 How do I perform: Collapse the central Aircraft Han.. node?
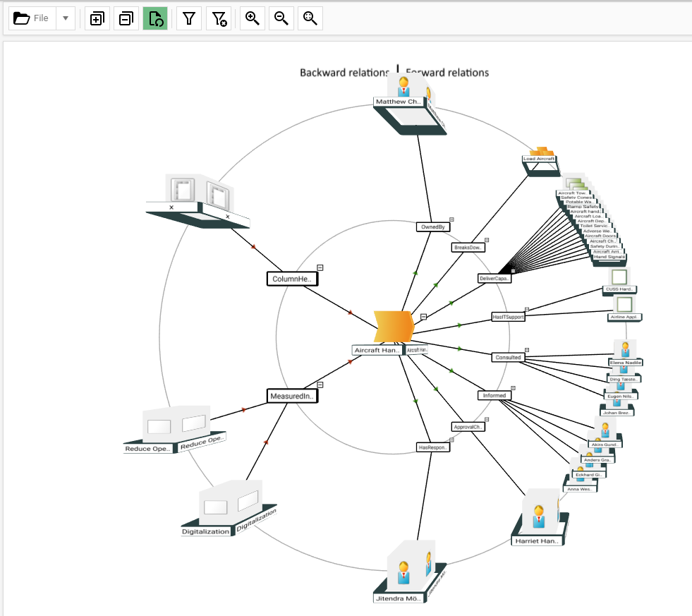[x=423, y=317]
